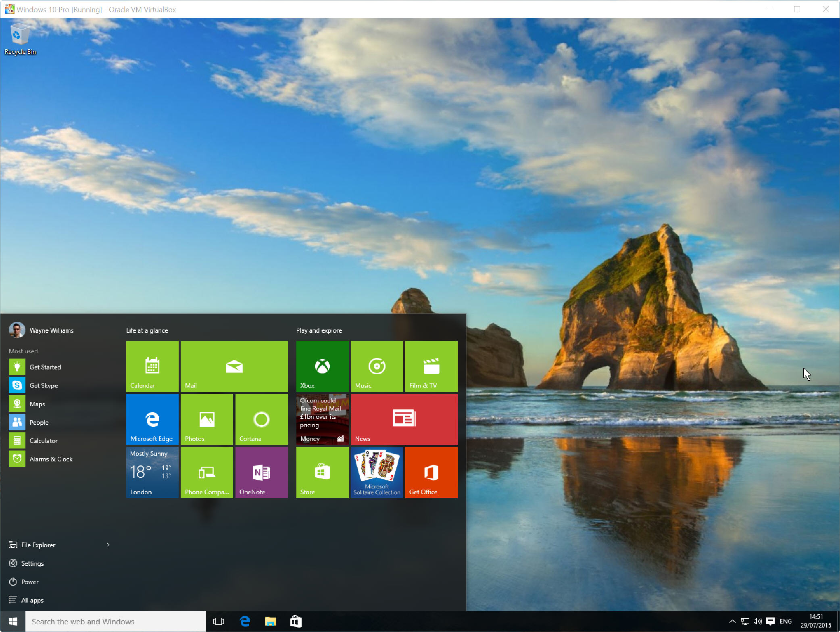The width and height of the screenshot is (840, 632).
Task: Click the News tile
Action: 403,419
